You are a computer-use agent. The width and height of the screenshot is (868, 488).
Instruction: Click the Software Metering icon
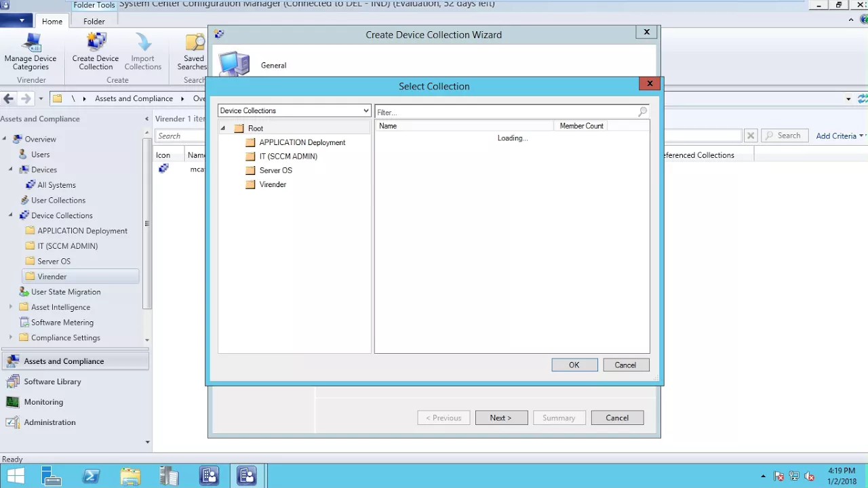pos(24,323)
